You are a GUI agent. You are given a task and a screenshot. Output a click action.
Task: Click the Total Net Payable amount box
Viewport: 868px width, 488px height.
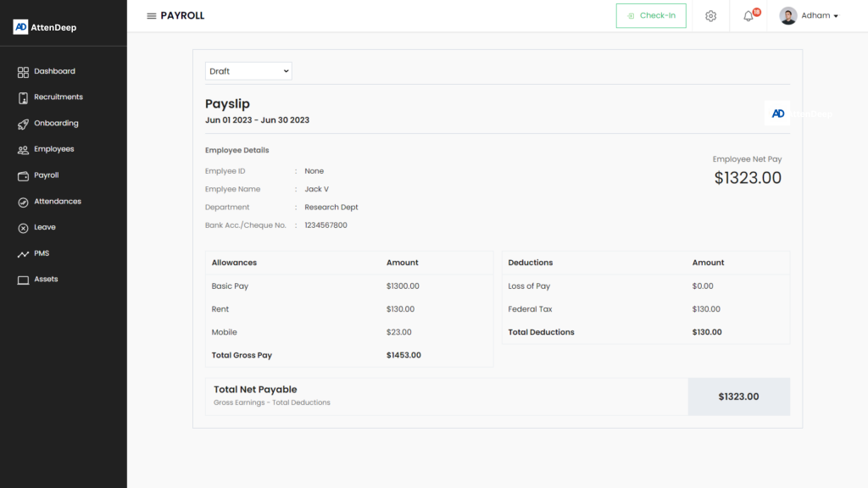coord(738,396)
